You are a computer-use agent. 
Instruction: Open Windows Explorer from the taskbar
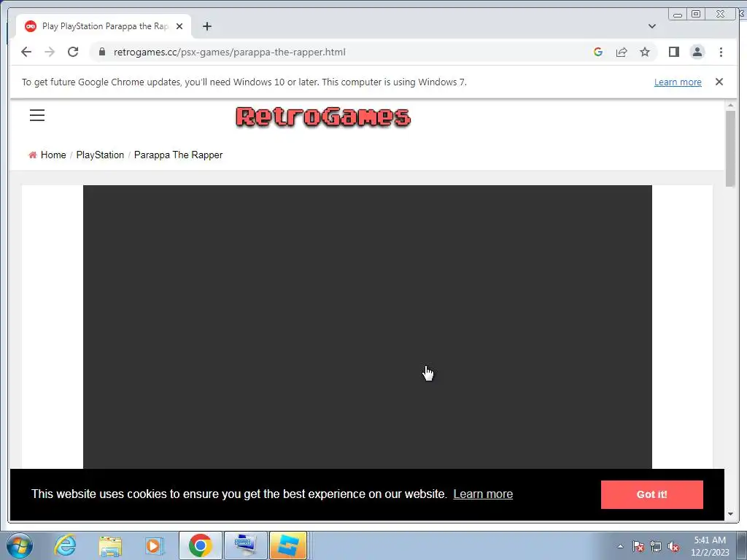[110, 545]
